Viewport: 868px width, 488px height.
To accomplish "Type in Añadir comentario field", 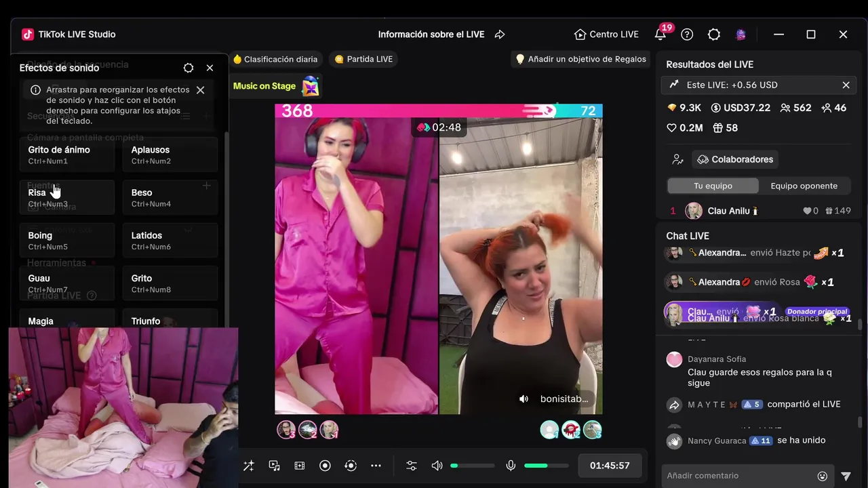I will point(739,476).
